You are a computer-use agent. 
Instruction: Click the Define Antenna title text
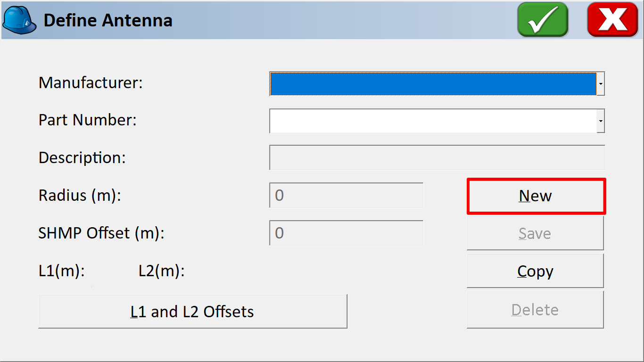(x=108, y=21)
